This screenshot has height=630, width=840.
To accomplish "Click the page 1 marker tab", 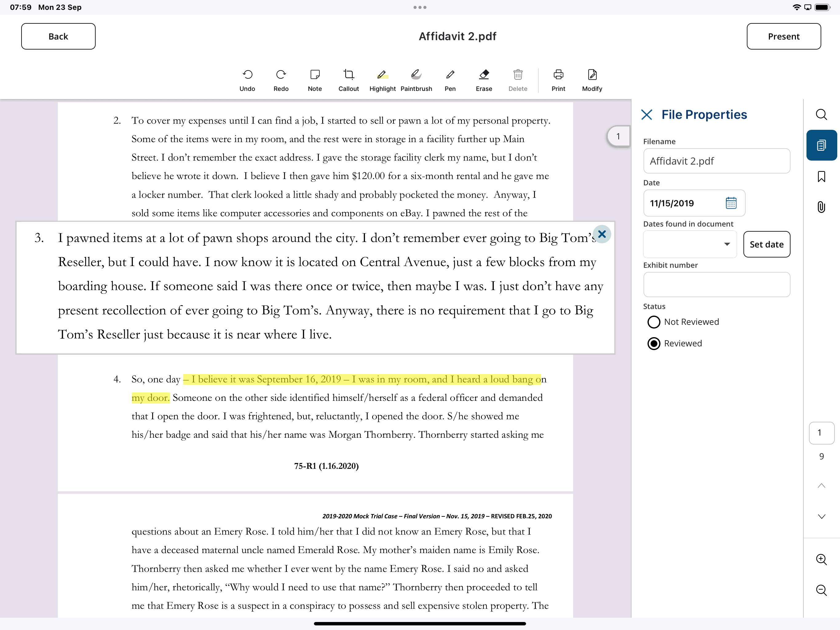I will click(618, 136).
